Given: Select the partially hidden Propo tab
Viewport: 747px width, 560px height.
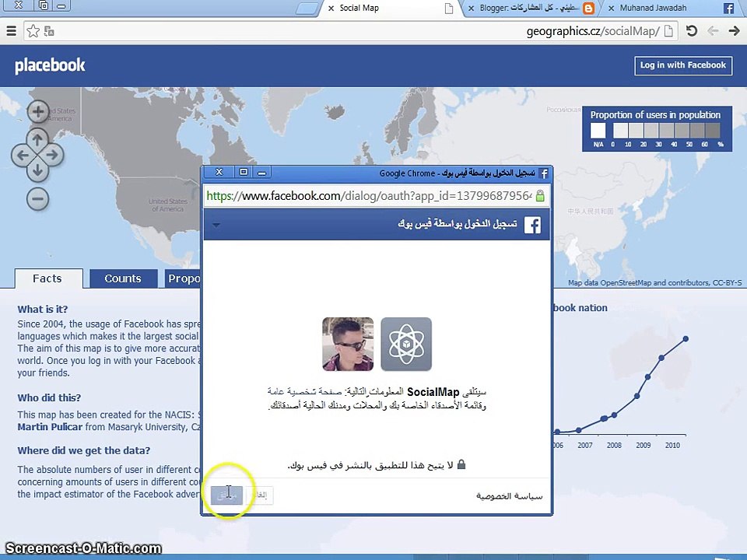Looking at the screenshot, I should coord(183,278).
